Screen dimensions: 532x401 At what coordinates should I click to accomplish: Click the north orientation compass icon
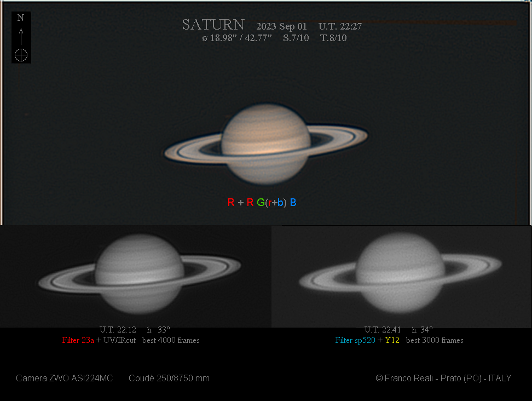tap(21, 37)
